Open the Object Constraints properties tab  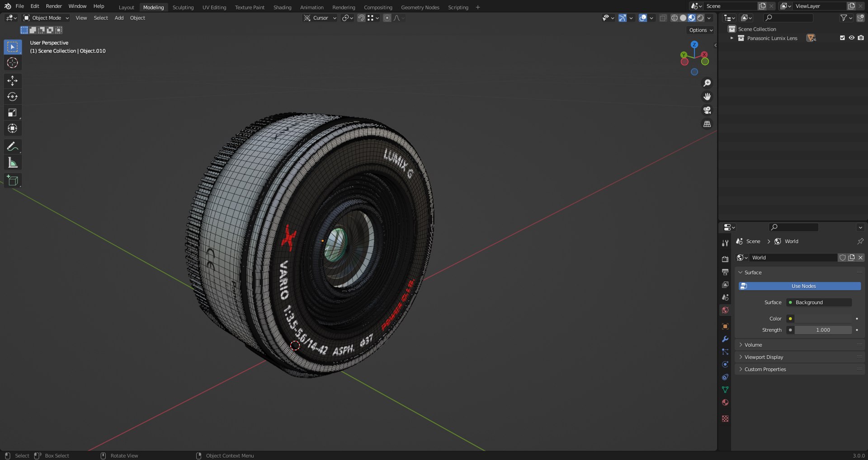coord(725,377)
